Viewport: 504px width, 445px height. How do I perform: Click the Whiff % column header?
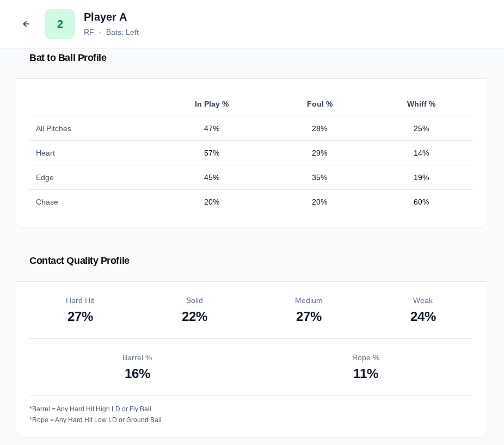point(421,104)
